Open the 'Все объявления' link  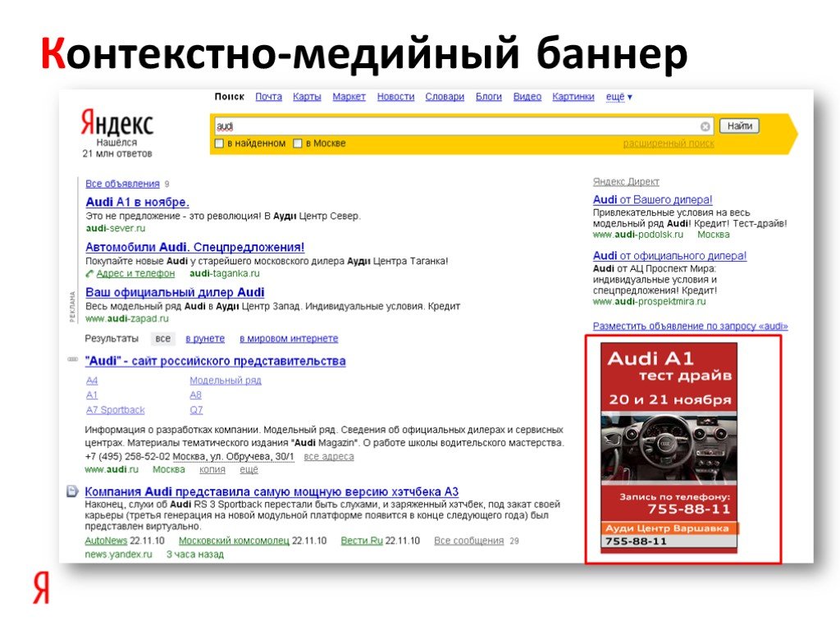[123, 184]
